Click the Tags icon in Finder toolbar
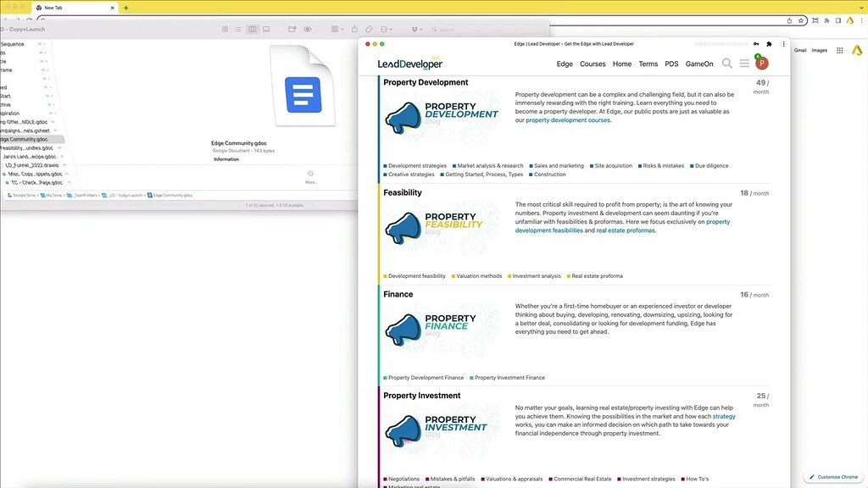The width and height of the screenshot is (868, 488). click(369, 30)
